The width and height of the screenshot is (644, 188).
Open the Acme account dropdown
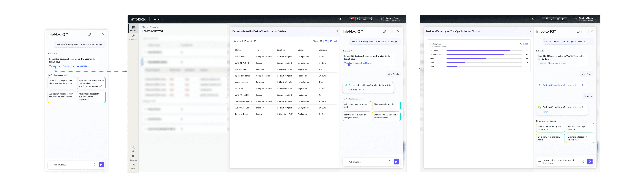pyautogui.click(x=158, y=19)
